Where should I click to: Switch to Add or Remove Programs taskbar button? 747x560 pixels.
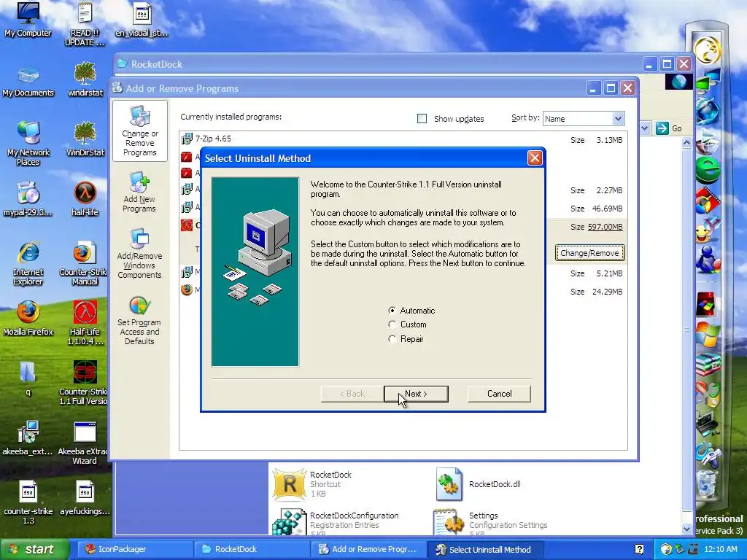pyautogui.click(x=368, y=549)
